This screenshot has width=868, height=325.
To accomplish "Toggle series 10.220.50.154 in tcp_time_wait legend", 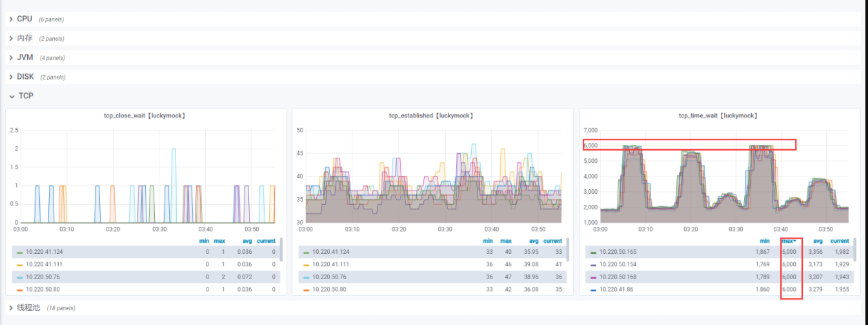I will (x=618, y=264).
